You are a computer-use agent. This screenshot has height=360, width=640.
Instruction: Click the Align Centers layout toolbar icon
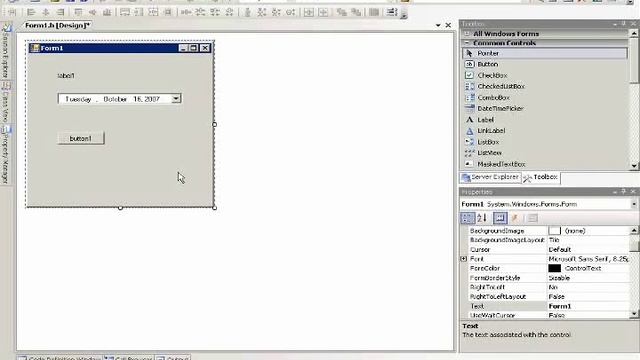click(46, 12)
